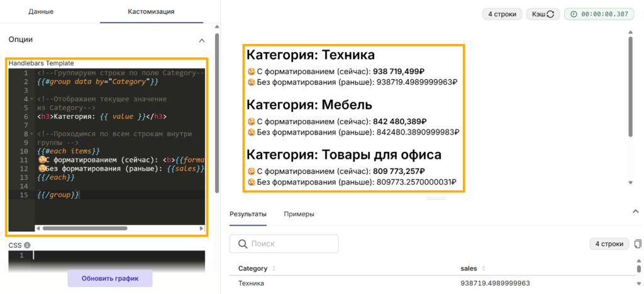Click the formatted value 809 773,257₽

pyautogui.click(x=399, y=171)
